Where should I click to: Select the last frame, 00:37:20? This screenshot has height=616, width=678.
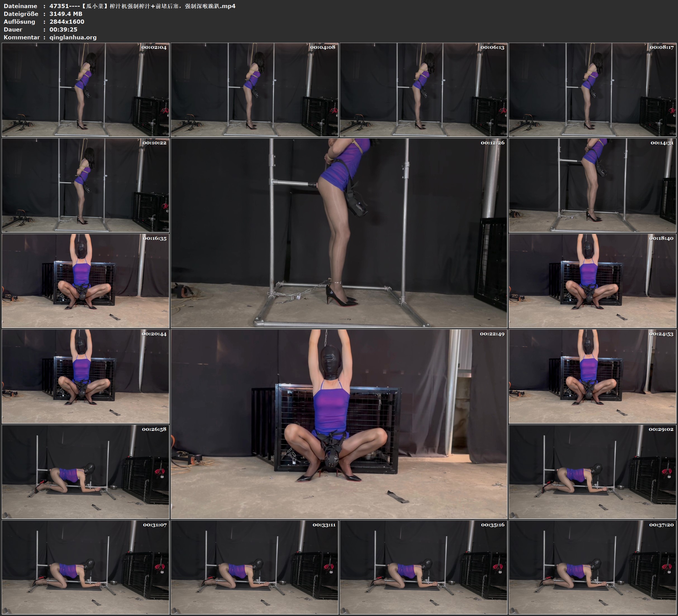tap(592, 567)
